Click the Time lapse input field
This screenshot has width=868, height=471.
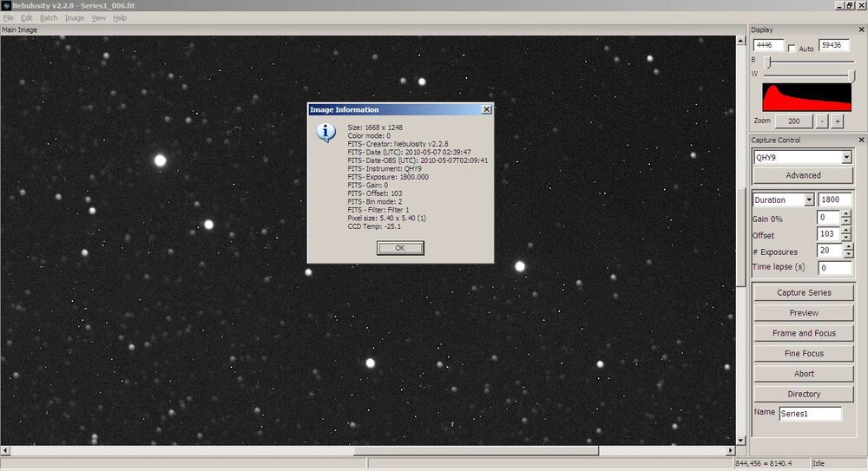[834, 268]
